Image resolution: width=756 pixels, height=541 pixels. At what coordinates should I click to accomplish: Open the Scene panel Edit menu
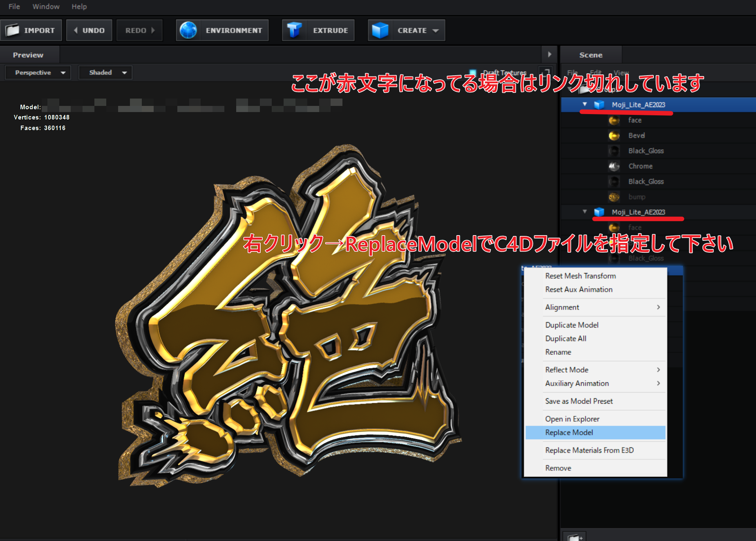tap(595, 72)
